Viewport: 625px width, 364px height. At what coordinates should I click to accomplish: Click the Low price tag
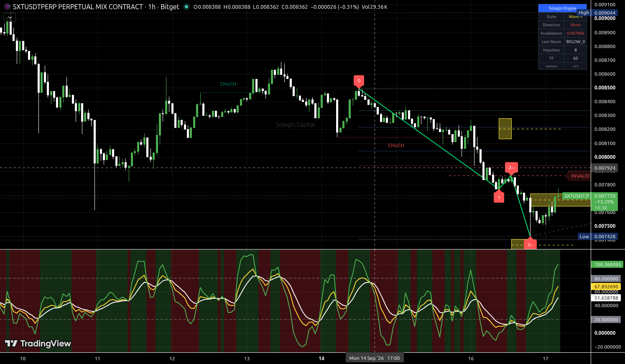tap(584, 237)
